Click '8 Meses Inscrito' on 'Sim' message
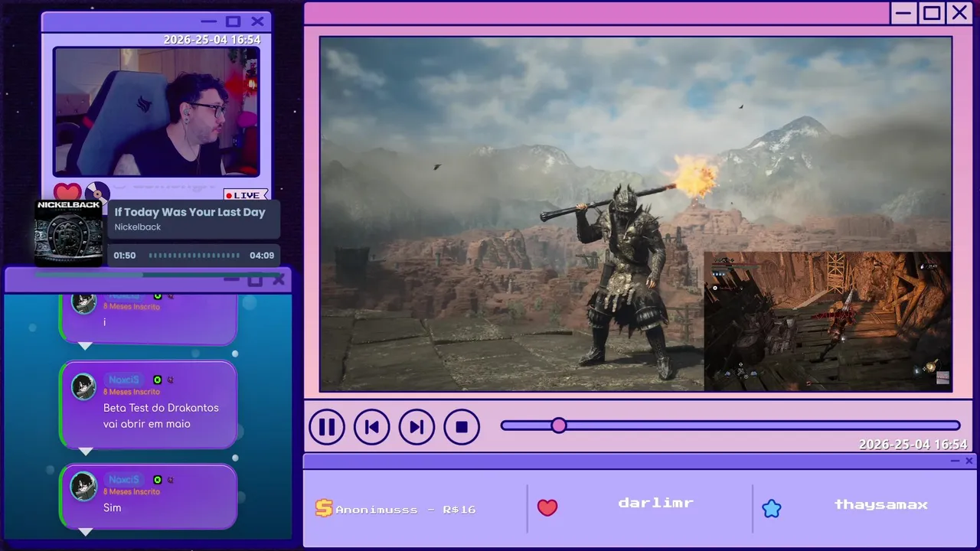The width and height of the screenshot is (980, 551). point(132,491)
